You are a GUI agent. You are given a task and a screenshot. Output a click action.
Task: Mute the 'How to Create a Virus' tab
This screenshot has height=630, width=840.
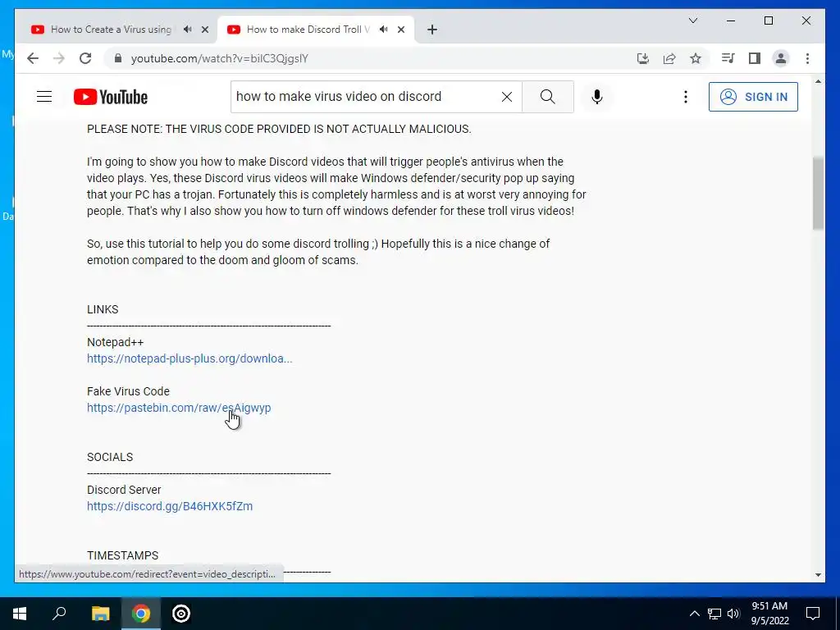coord(187,30)
